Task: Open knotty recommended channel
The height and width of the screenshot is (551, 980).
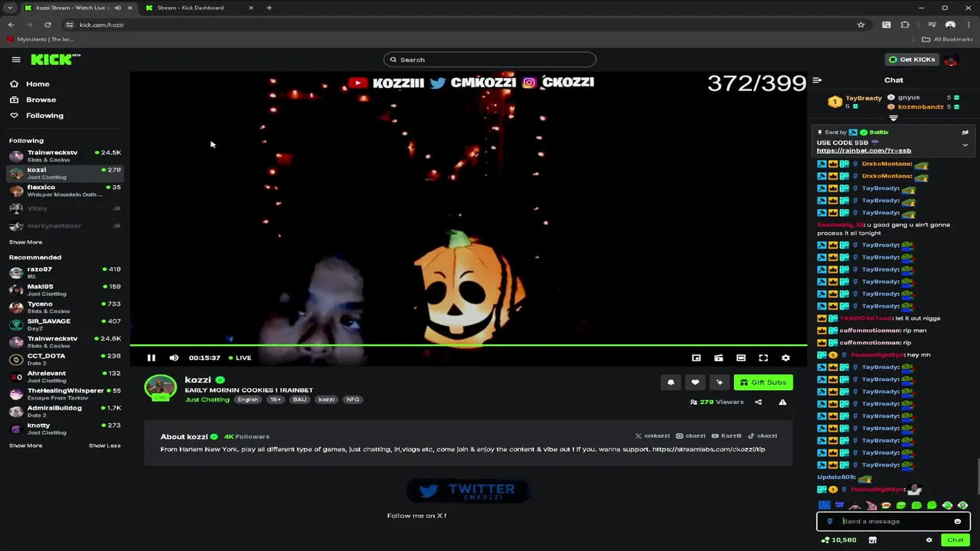Action: click(64, 429)
